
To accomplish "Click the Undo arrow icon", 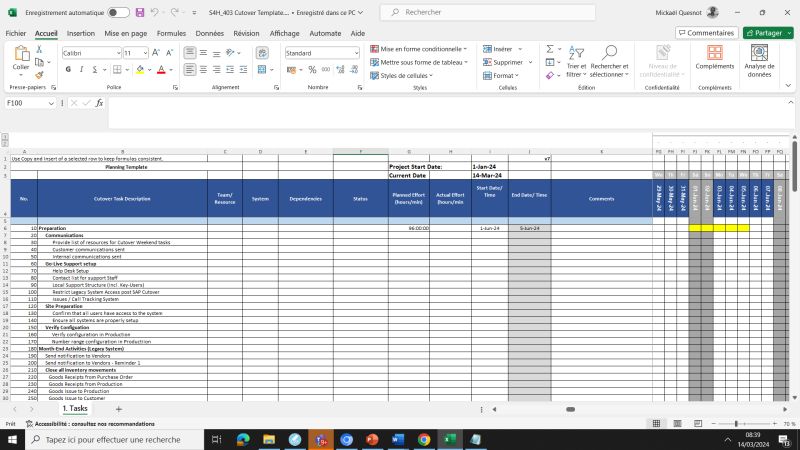I will (155, 12).
